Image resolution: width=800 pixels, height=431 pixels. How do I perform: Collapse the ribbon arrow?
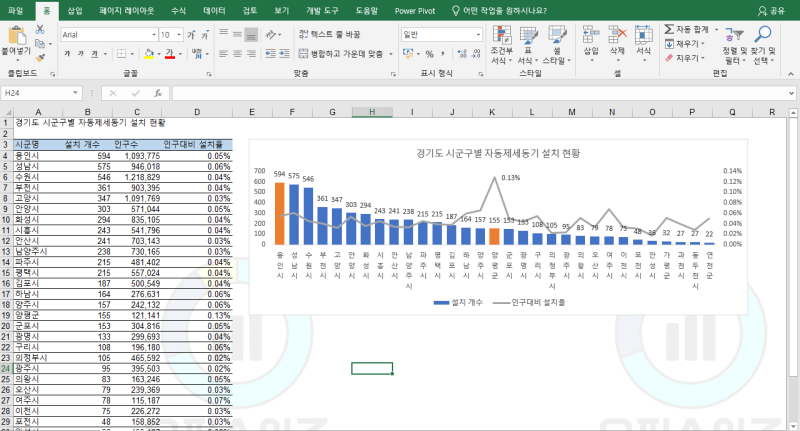791,73
